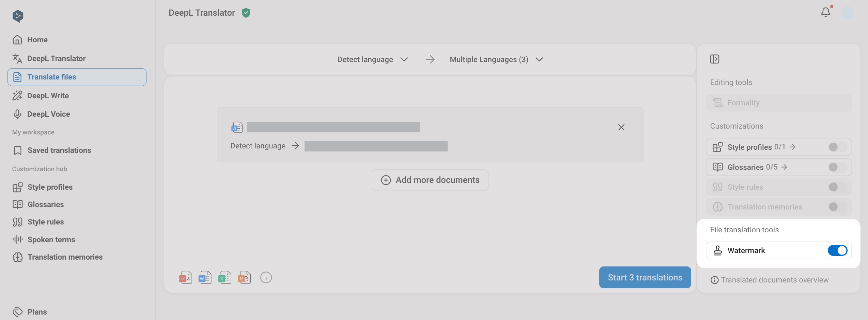Click Start 3 translations button
Image resolution: width=868 pixels, height=320 pixels.
point(645,277)
